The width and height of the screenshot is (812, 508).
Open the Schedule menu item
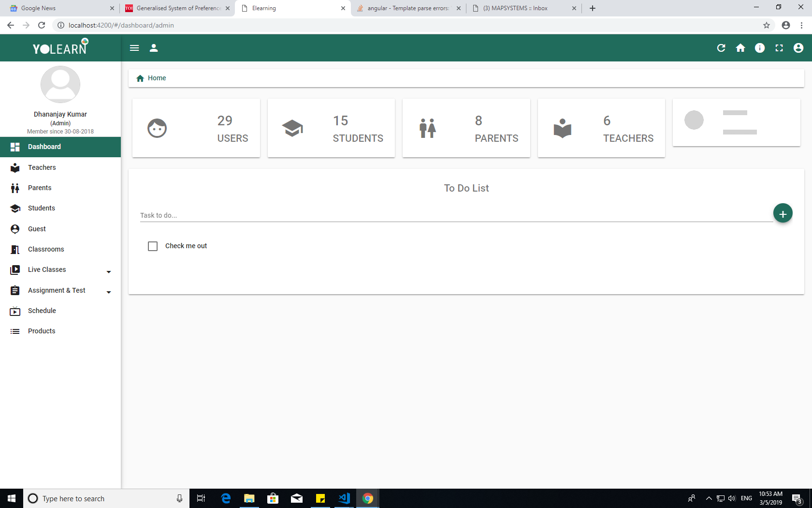point(60,311)
